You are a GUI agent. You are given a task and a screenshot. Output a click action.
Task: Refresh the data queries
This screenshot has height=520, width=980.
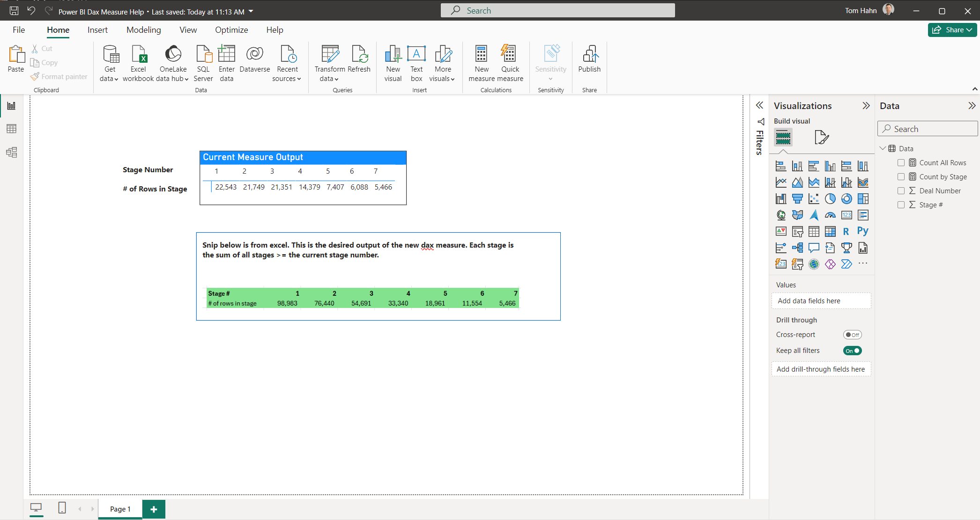coord(359,59)
